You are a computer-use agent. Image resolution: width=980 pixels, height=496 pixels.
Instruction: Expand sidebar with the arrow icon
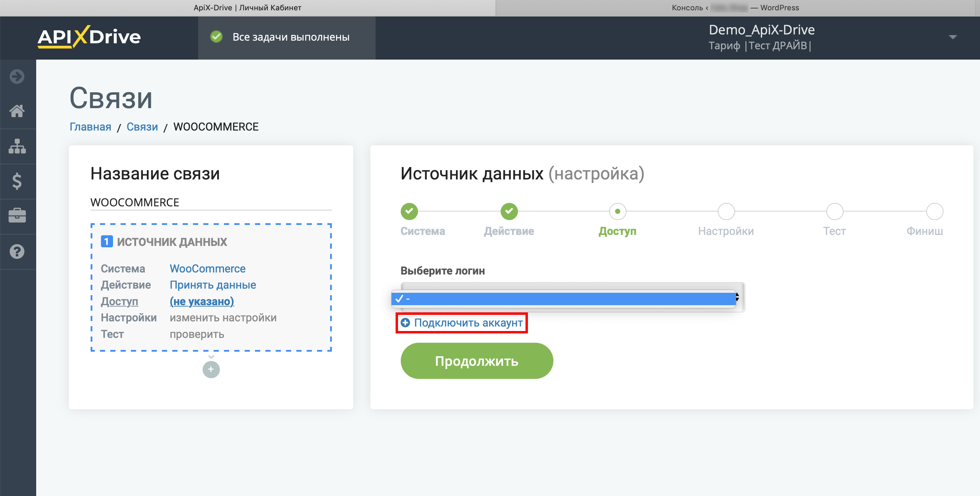pyautogui.click(x=17, y=76)
